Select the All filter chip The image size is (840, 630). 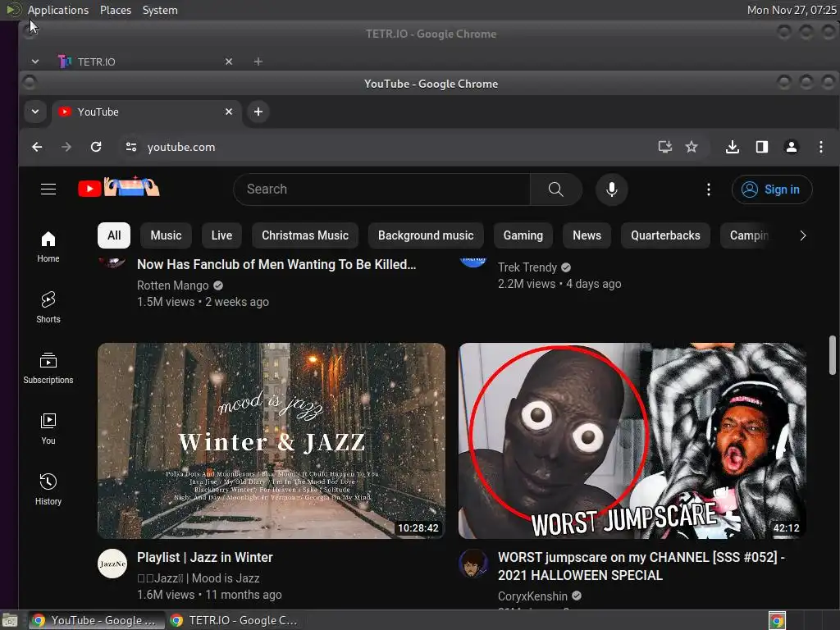[114, 235]
